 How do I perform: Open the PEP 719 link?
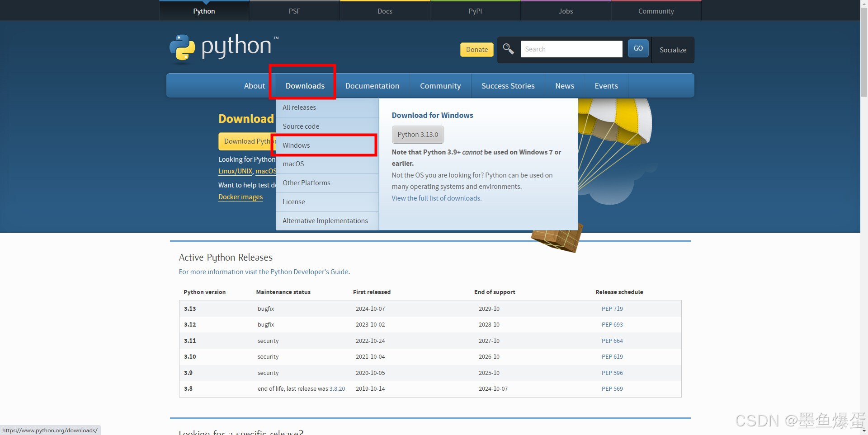pyautogui.click(x=612, y=309)
